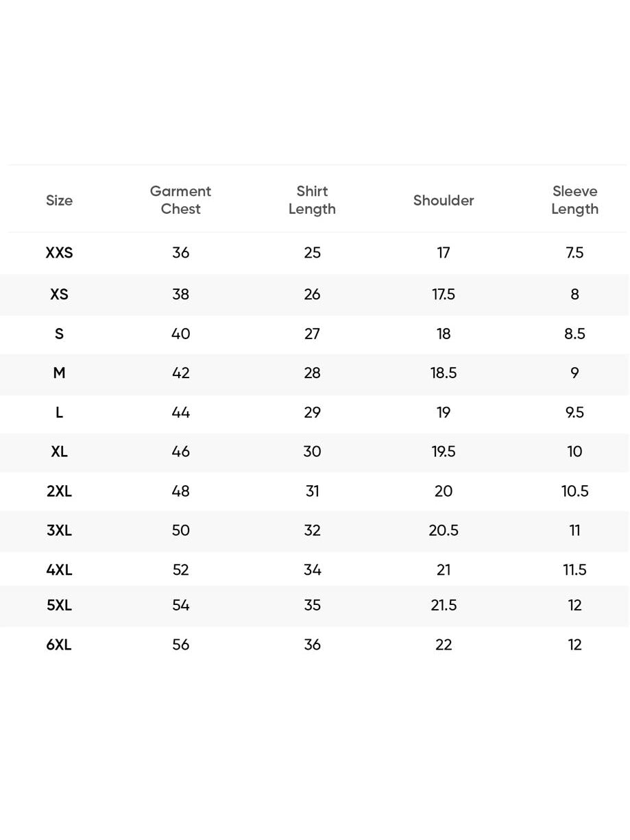This screenshot has width=630, height=840.
Task: Click the Sleeve Length column header
Action: click(x=574, y=200)
